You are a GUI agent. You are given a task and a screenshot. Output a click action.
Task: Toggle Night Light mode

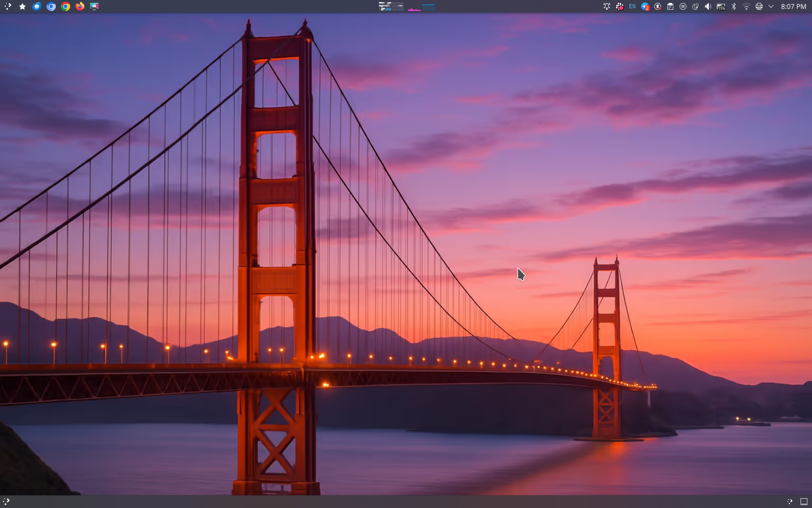click(696, 6)
